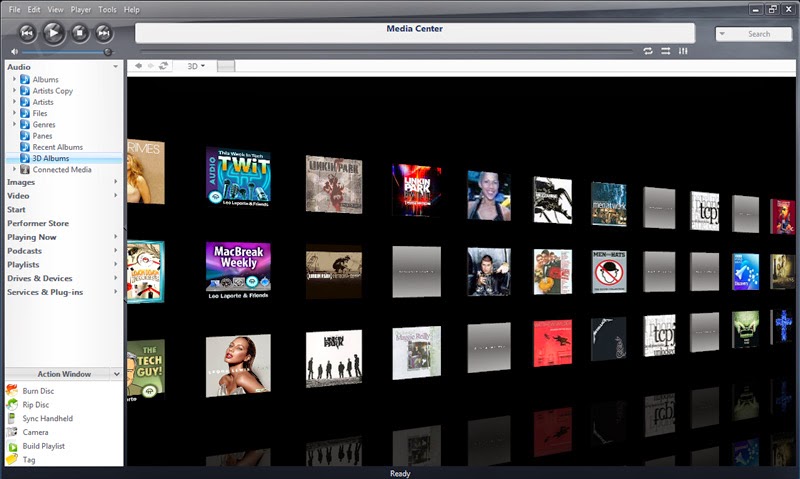Screen dimensions: 800x479
Task: Open the Performer Store
Action: [38, 223]
